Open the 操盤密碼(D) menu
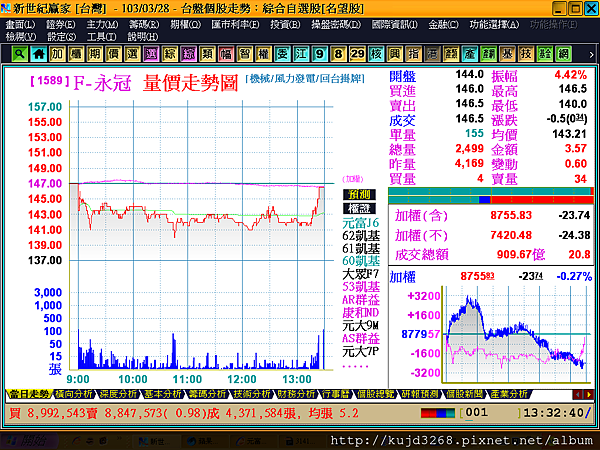Screen dimensions: 600x450 pyautogui.click(x=336, y=25)
